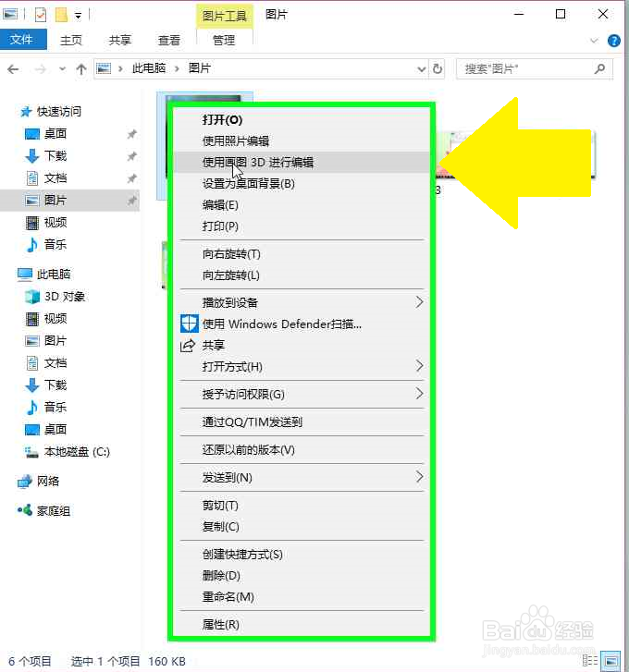
Task: Switch to the 共享 ribbon tab
Action: [x=119, y=41]
